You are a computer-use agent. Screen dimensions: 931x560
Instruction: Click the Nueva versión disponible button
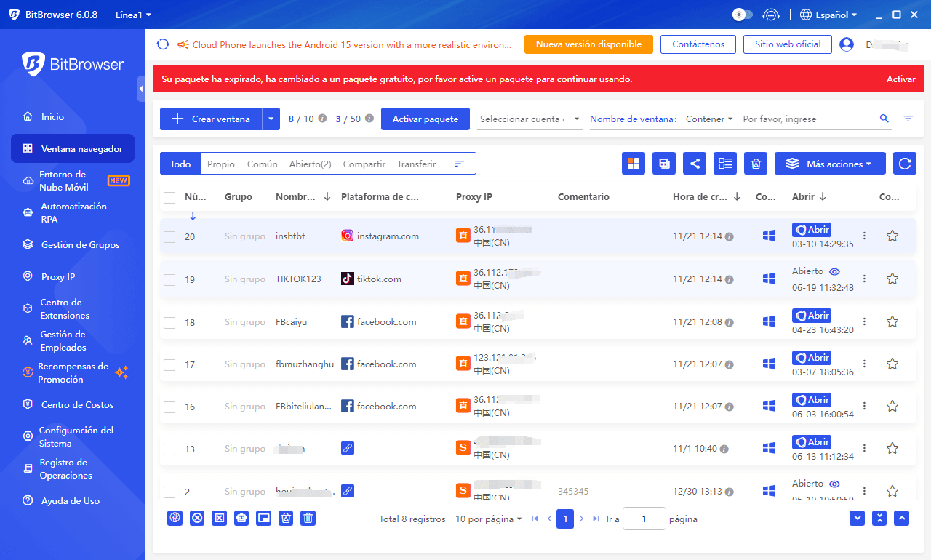pyautogui.click(x=588, y=44)
